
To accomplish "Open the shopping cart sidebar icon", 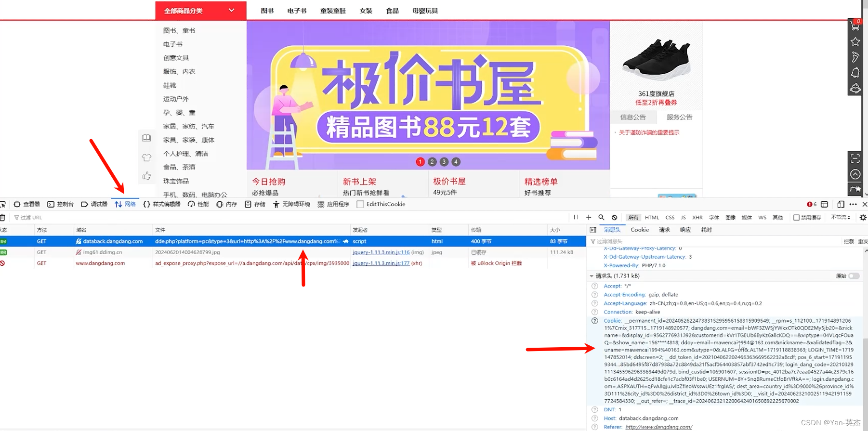I will 855,25.
